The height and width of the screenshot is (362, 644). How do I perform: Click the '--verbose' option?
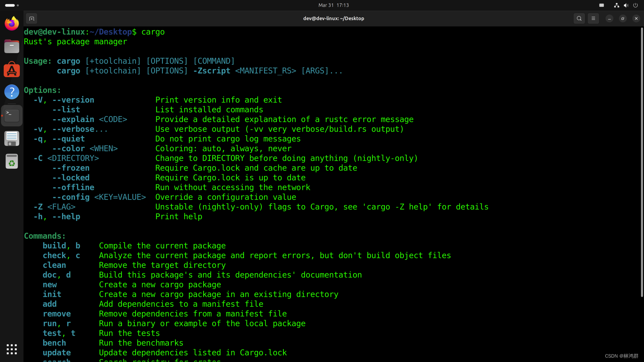[x=73, y=129]
